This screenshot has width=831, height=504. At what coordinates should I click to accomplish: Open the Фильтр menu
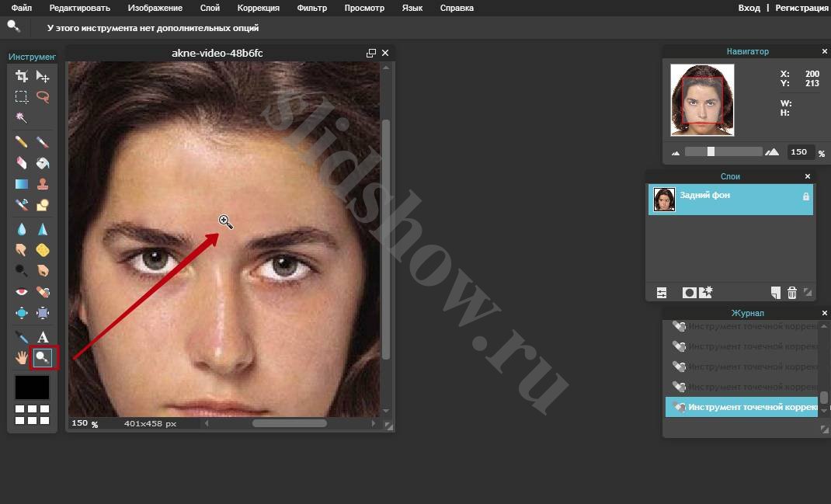click(x=311, y=8)
